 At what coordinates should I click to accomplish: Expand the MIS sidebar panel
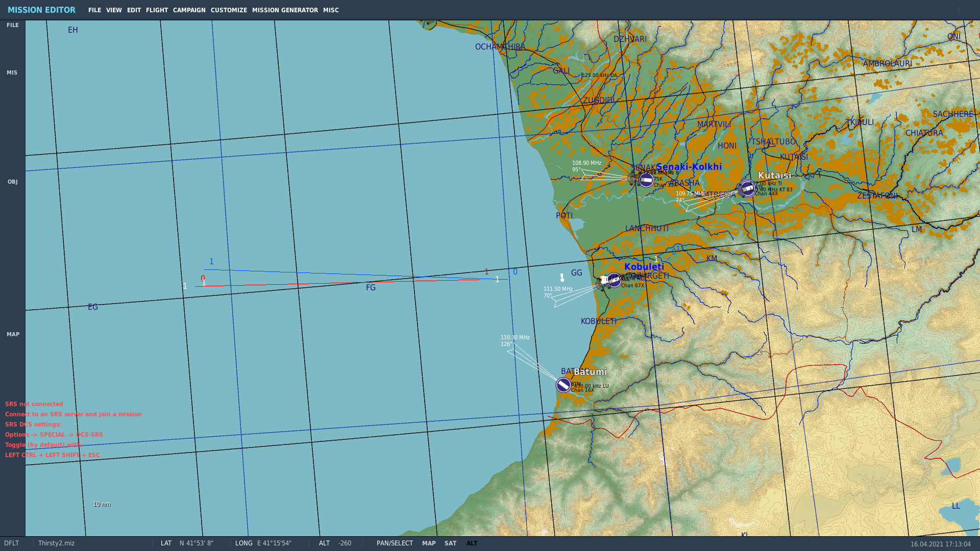click(x=12, y=72)
